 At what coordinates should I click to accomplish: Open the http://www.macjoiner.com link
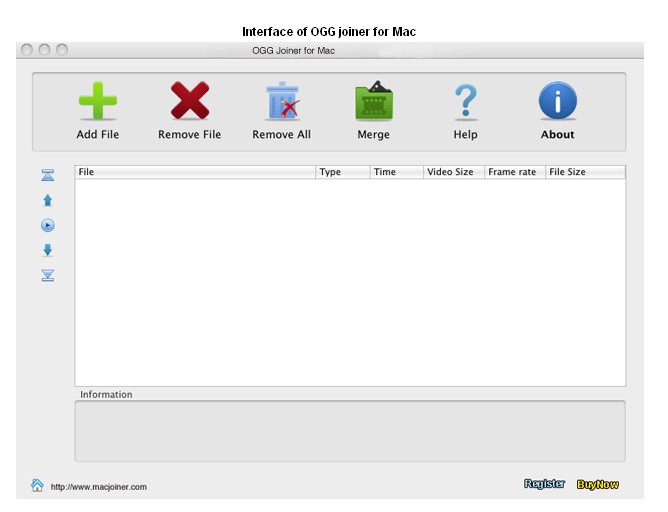98,487
